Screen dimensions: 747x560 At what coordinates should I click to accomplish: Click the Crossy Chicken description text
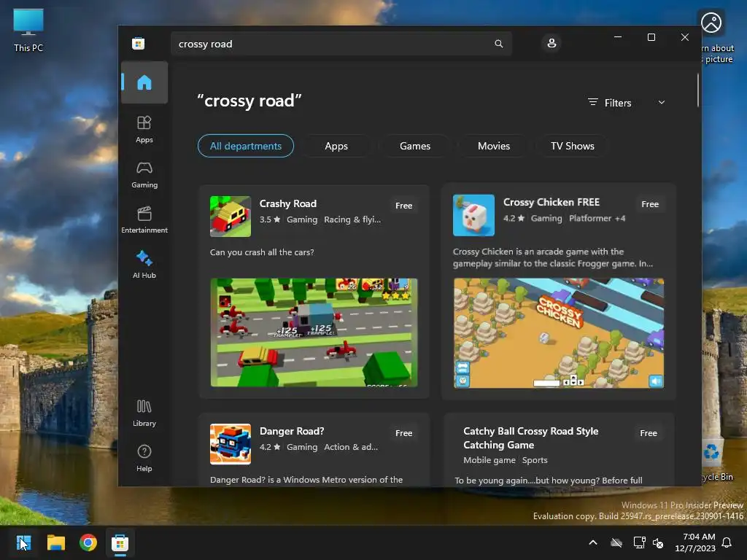(x=553, y=257)
